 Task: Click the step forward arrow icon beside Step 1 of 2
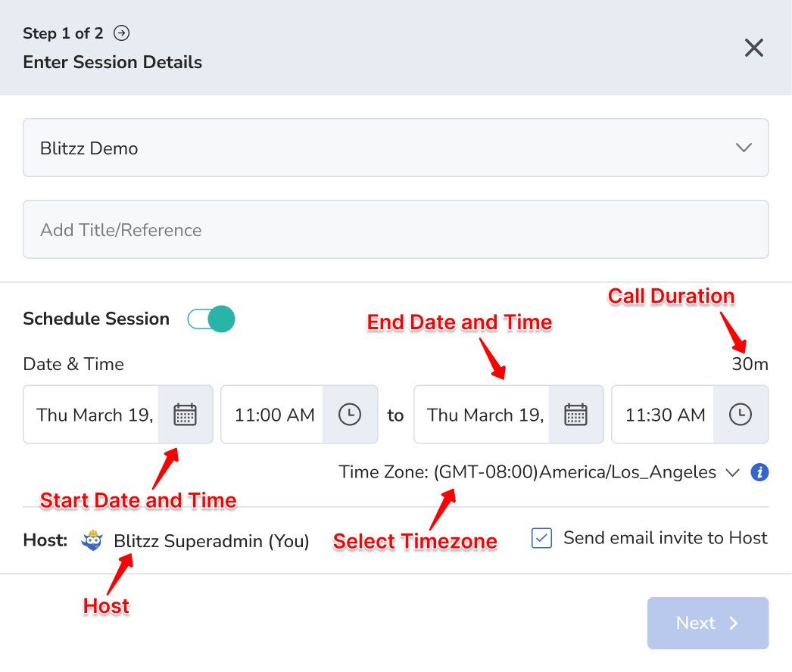click(121, 33)
